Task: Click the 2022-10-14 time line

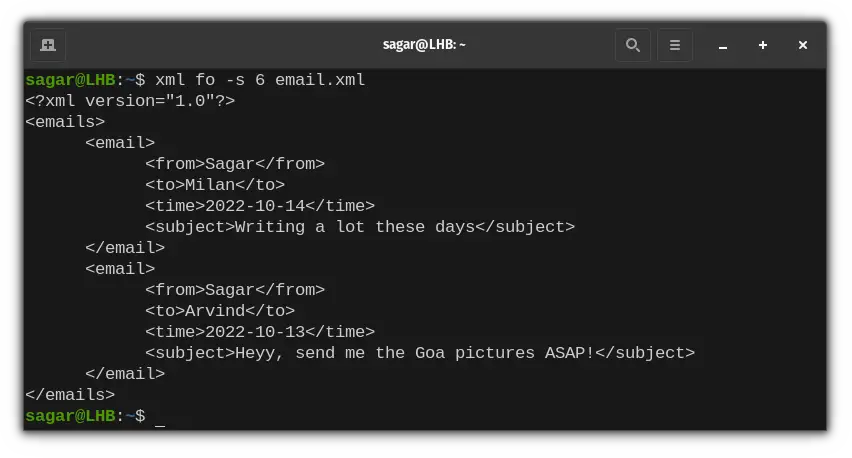Action: [x=260, y=206]
